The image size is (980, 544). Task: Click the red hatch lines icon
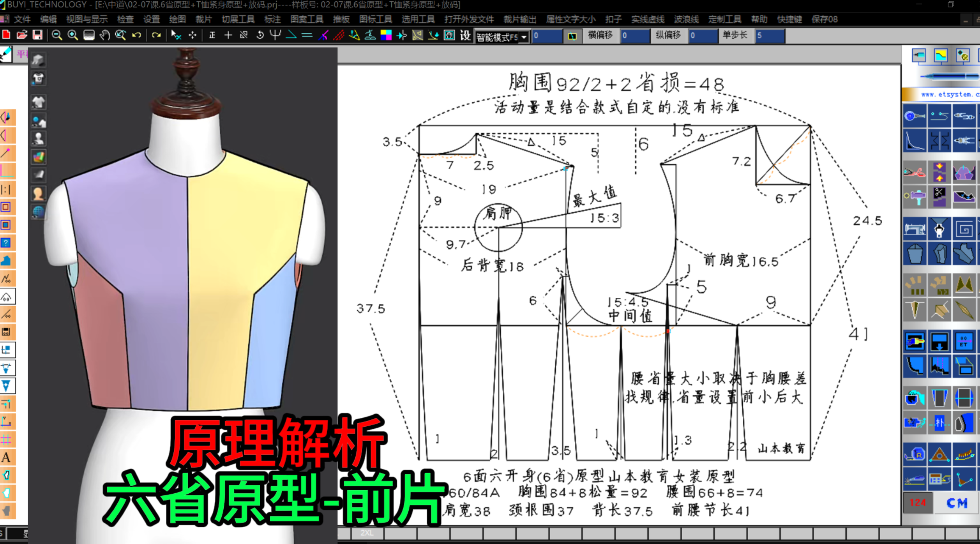[x=339, y=35]
